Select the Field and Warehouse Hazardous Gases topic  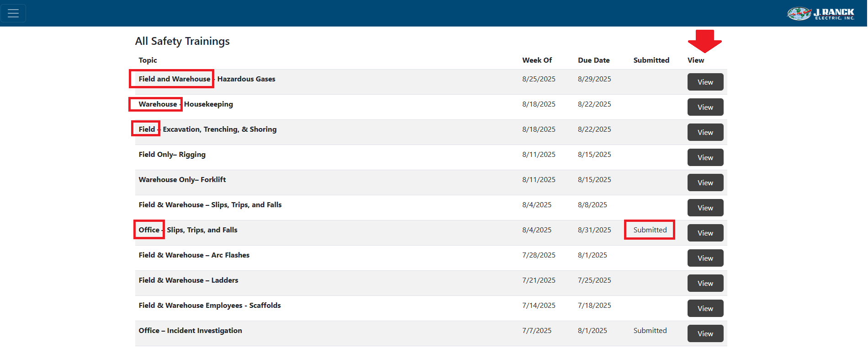[207, 79]
